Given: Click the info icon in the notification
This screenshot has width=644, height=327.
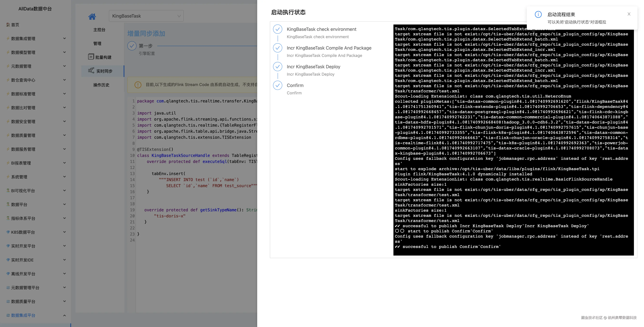Looking at the screenshot, I should pyautogui.click(x=538, y=15).
